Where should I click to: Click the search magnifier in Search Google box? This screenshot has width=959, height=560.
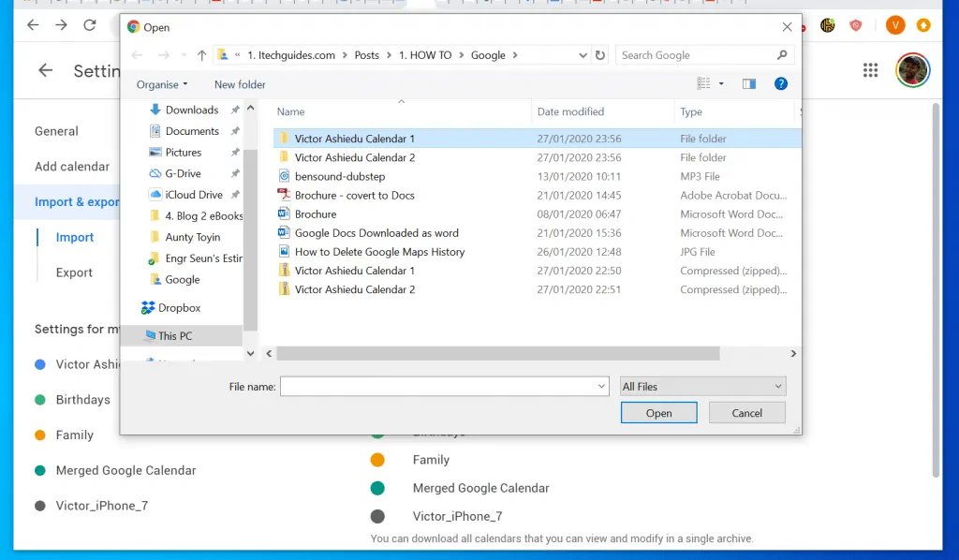[782, 55]
